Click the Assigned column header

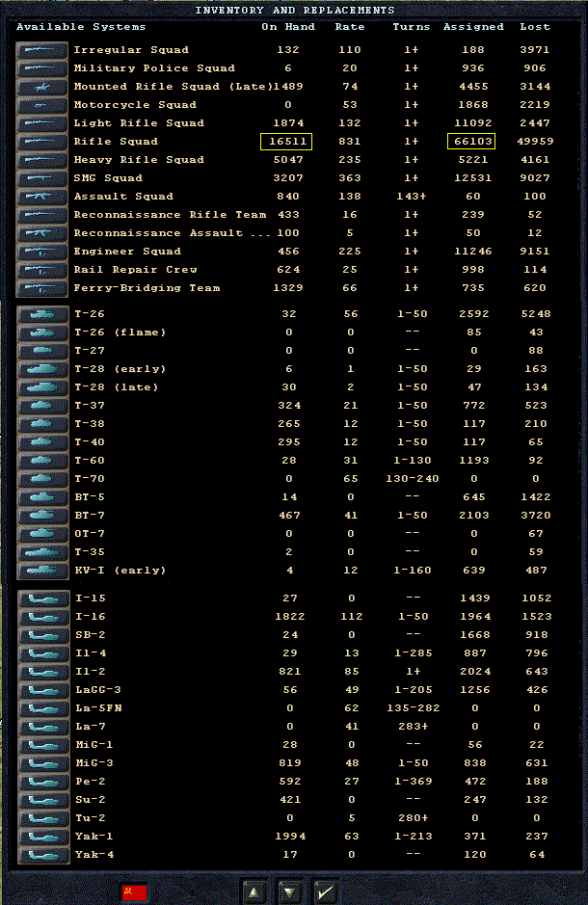[x=473, y=27]
